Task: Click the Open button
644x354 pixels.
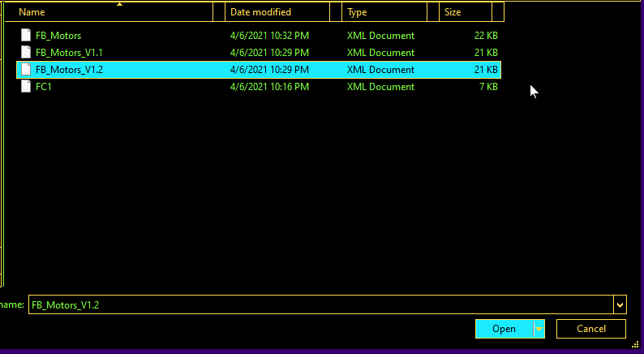Action: 504,329
